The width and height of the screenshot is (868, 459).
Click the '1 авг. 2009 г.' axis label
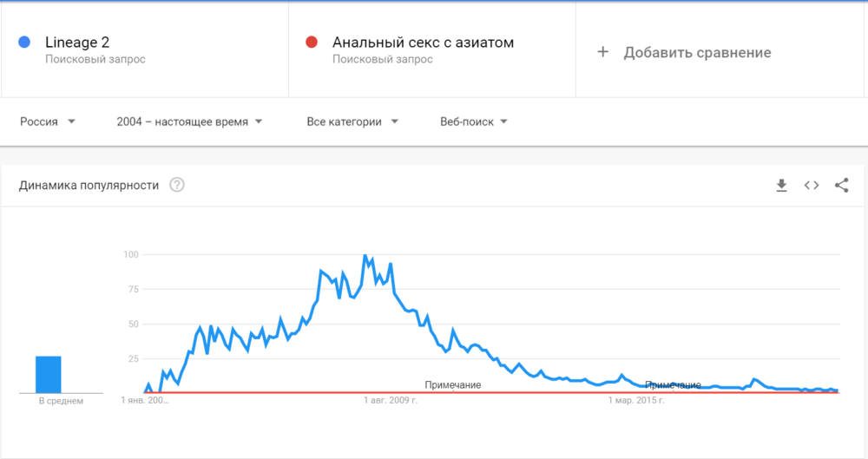pyautogui.click(x=391, y=400)
